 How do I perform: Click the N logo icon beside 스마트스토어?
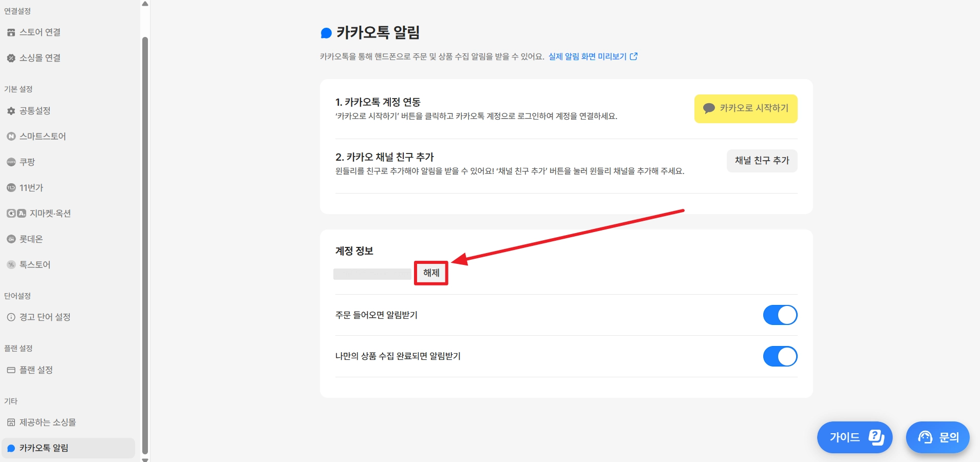11,137
